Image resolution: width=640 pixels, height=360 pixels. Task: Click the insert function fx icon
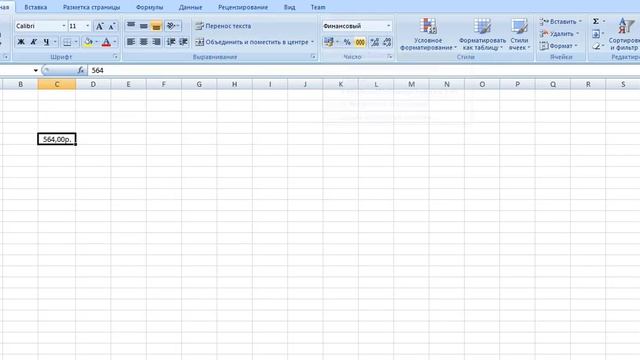click(80, 71)
